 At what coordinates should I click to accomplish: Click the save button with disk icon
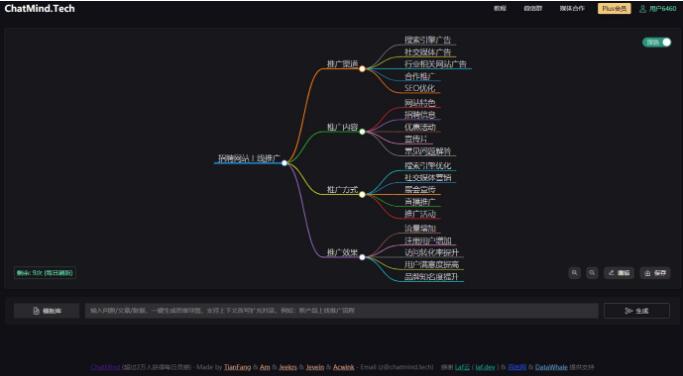[x=655, y=273]
